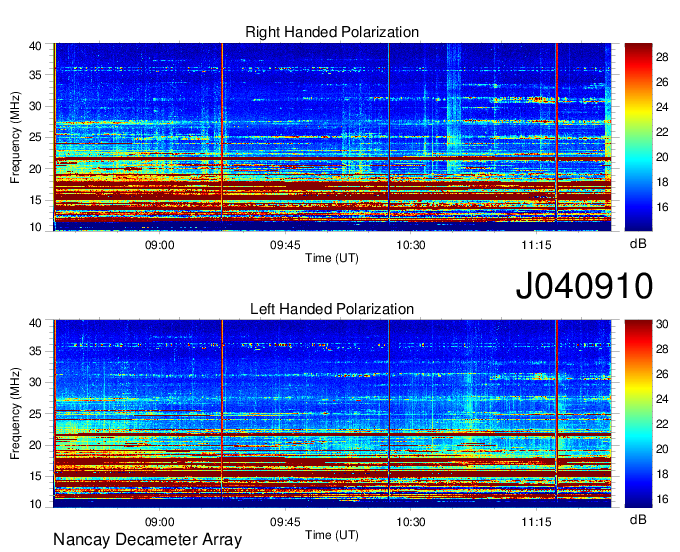Click the 11:15 time tick of Left Handed plot
The image size is (680, 552).
(x=536, y=522)
